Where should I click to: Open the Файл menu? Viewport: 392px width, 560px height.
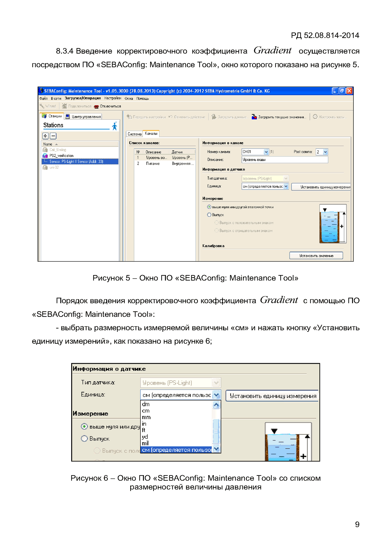(x=43, y=98)
